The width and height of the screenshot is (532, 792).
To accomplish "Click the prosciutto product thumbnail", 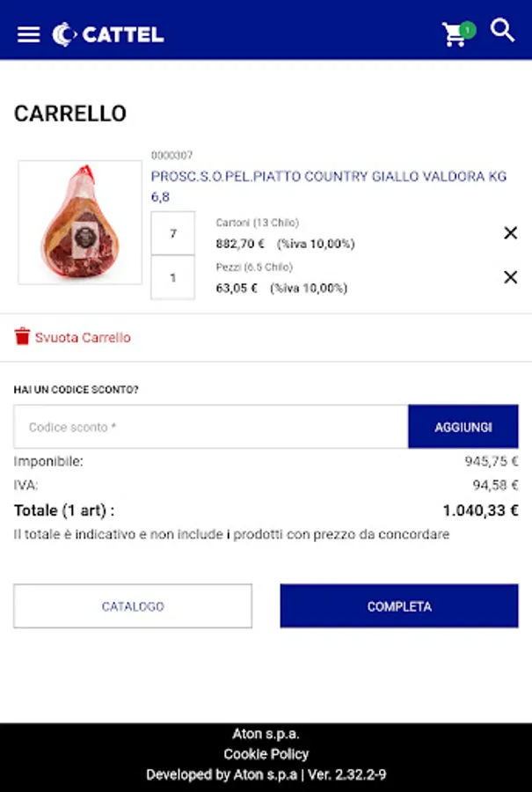I will pos(80,223).
